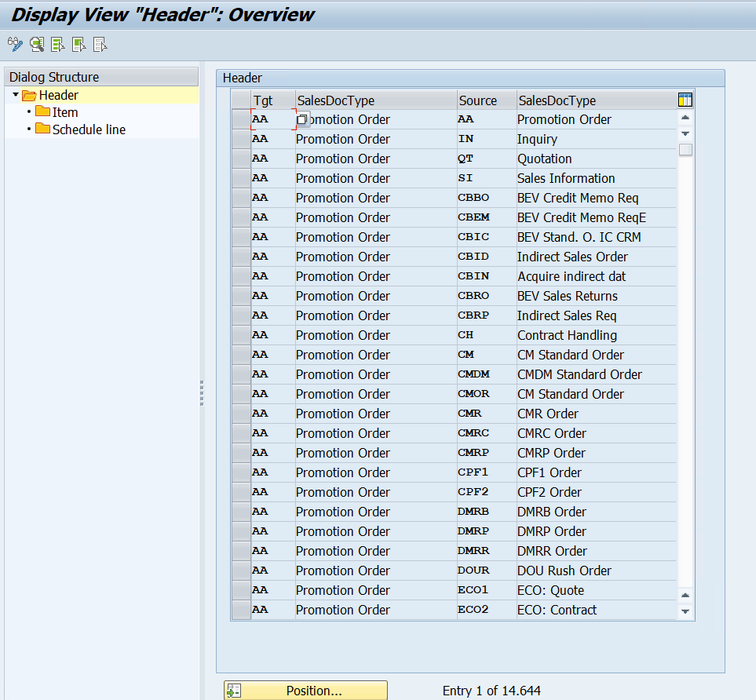Click the Tgt column header
Viewport: 756px width, 700px height.
(273, 100)
